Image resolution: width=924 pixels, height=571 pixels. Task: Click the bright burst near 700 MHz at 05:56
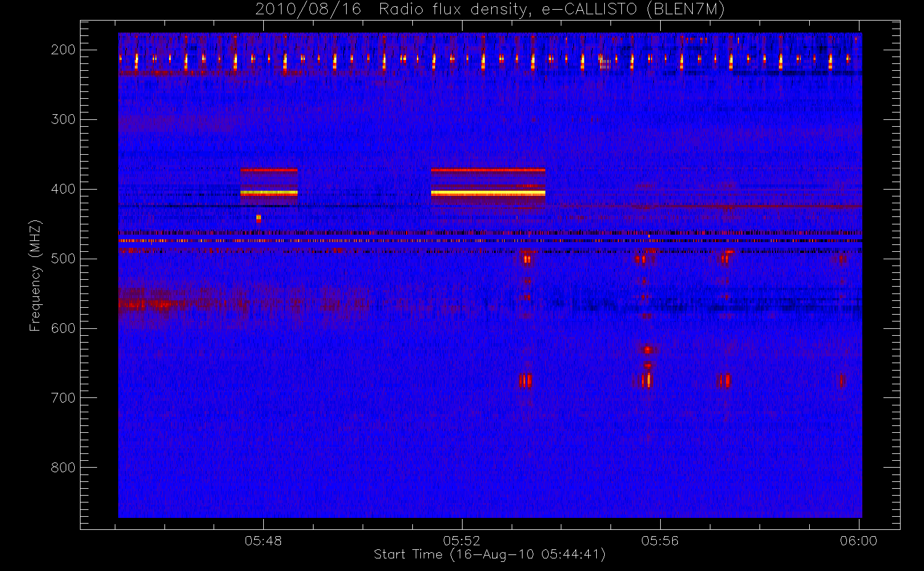coord(646,380)
